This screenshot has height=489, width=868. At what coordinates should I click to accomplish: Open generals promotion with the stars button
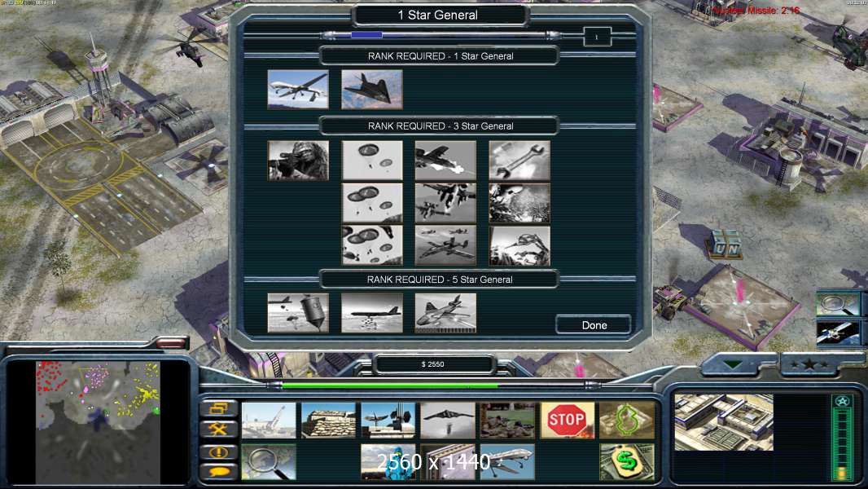click(x=810, y=364)
